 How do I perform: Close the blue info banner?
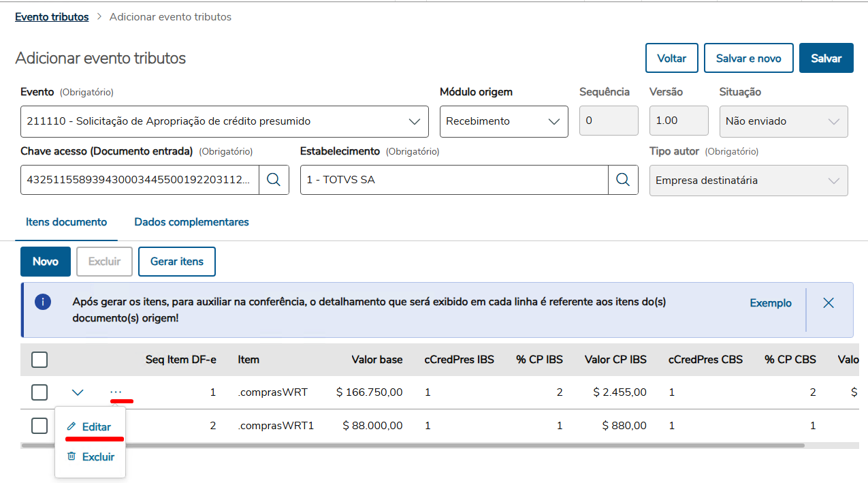pyautogui.click(x=829, y=303)
